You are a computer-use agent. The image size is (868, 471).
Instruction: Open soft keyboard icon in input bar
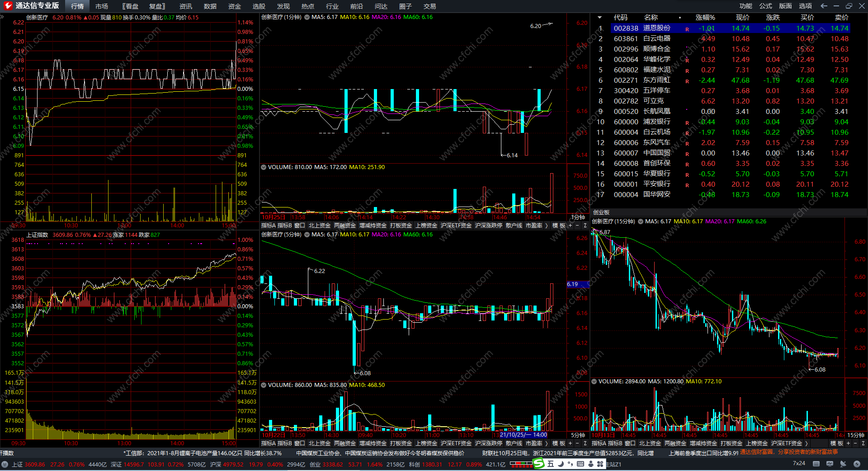[x=580, y=464]
